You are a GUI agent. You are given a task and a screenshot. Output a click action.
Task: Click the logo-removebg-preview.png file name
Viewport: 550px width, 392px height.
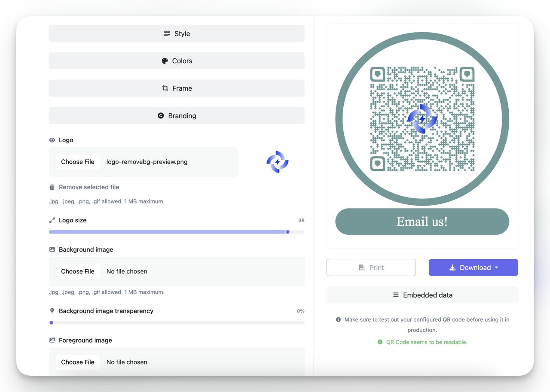147,162
